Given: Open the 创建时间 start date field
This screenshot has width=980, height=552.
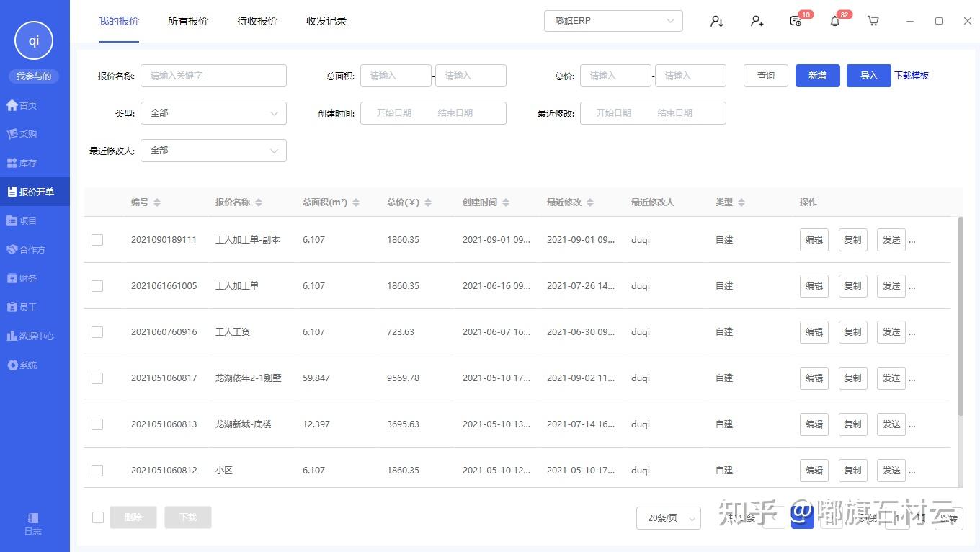Looking at the screenshot, I should 394,113.
